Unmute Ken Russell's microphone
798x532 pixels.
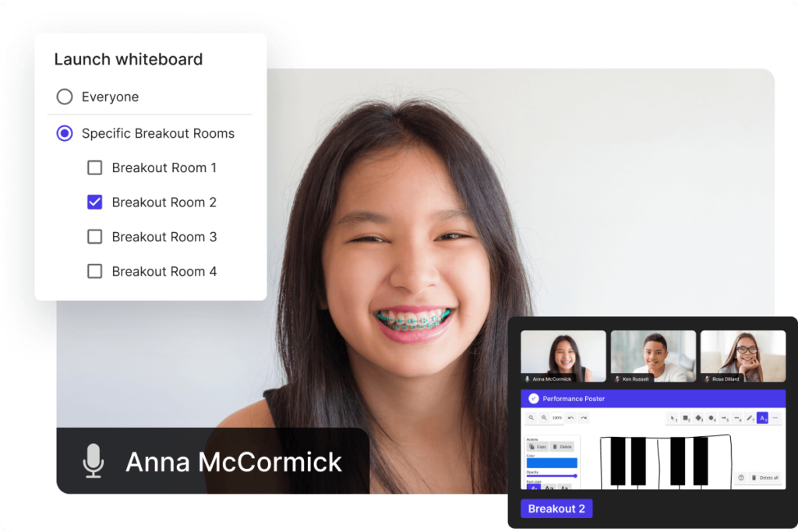(x=617, y=379)
